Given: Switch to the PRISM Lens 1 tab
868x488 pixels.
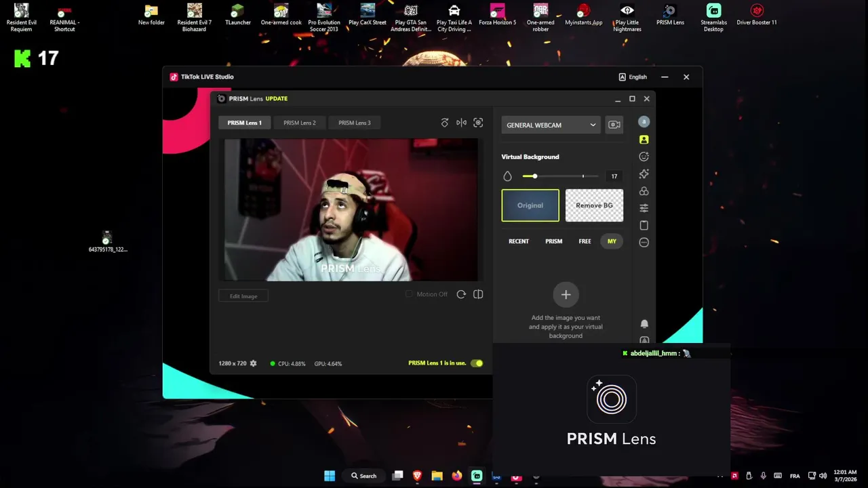Looking at the screenshot, I should (244, 123).
